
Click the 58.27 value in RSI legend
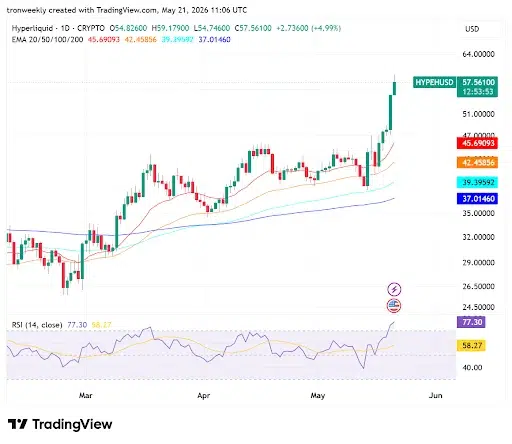coord(101,325)
